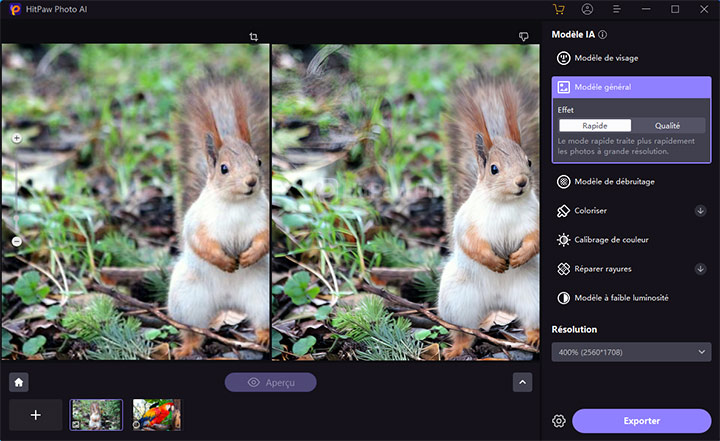The image size is (720, 441).
Task: Open the hamburger menu in title bar
Action: (x=617, y=9)
